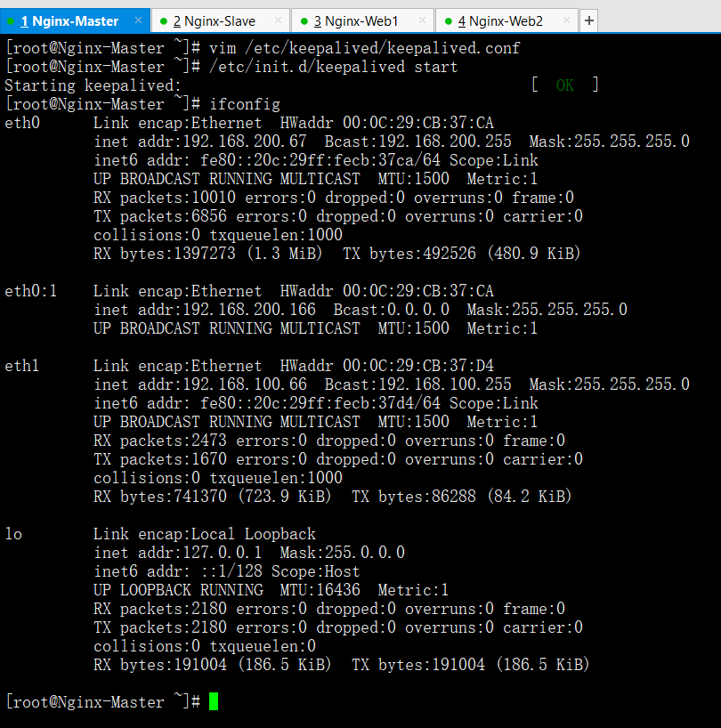Image resolution: width=721 pixels, height=728 pixels.
Task: Click 'RX packets:2473' text
Action: [x=160, y=441]
